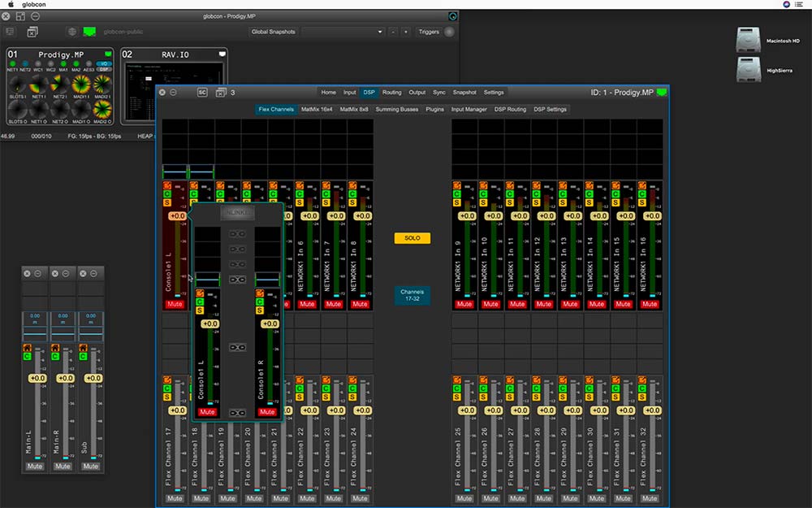Open the Macintosh HD drive icon
The width and height of the screenshot is (812, 508).
point(749,40)
